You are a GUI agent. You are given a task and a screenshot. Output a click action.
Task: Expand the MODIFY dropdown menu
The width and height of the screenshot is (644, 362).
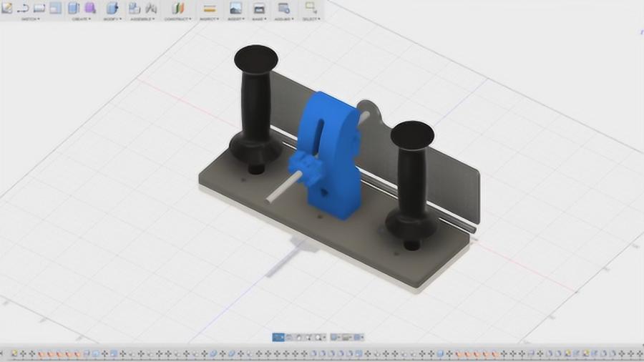click(x=112, y=19)
